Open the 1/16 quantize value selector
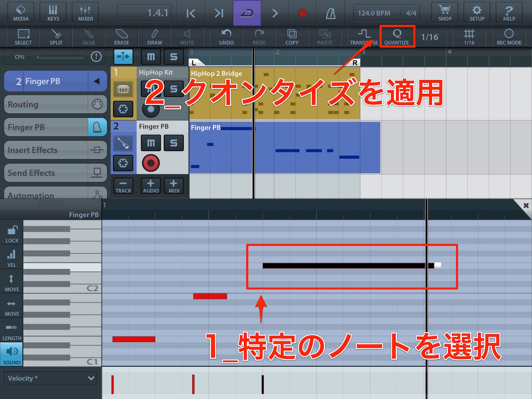 click(429, 37)
